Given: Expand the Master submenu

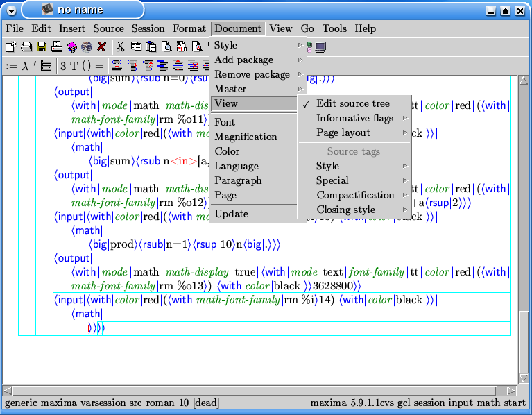Looking at the screenshot, I should [258, 89].
